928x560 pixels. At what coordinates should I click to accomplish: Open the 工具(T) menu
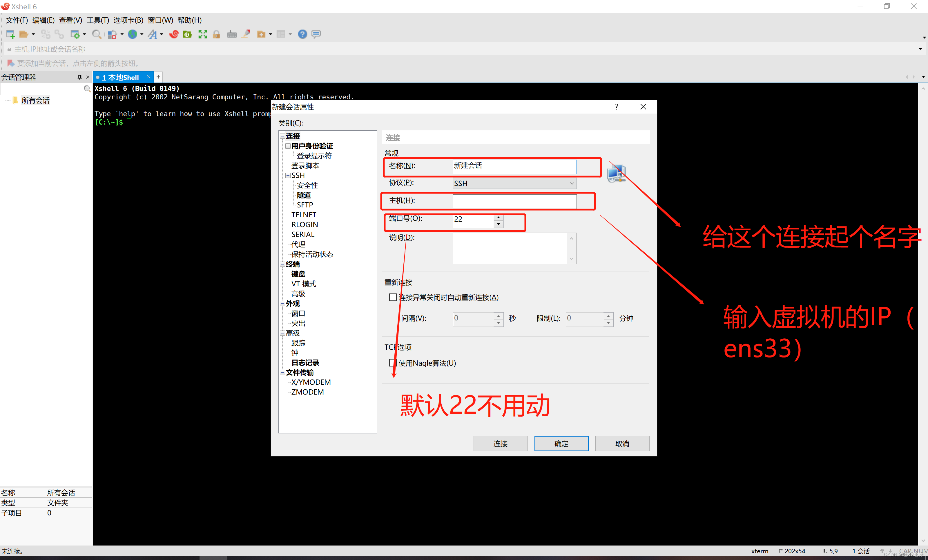click(97, 20)
